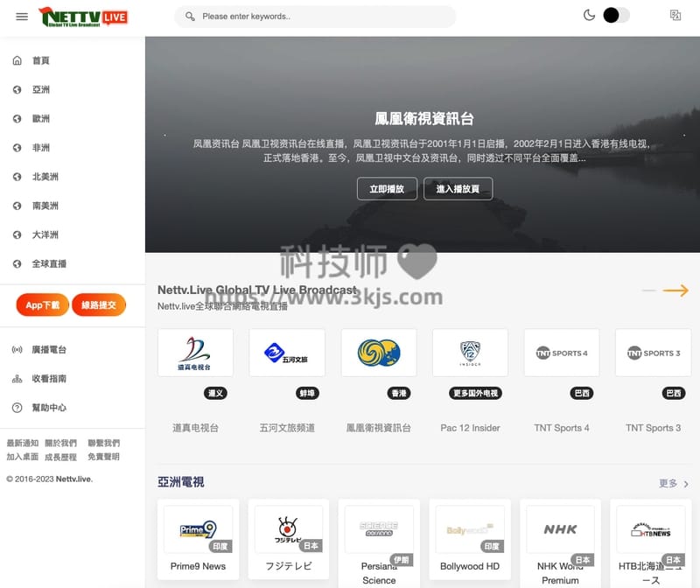
Task: Click the search magnifier icon
Action: [x=190, y=17]
